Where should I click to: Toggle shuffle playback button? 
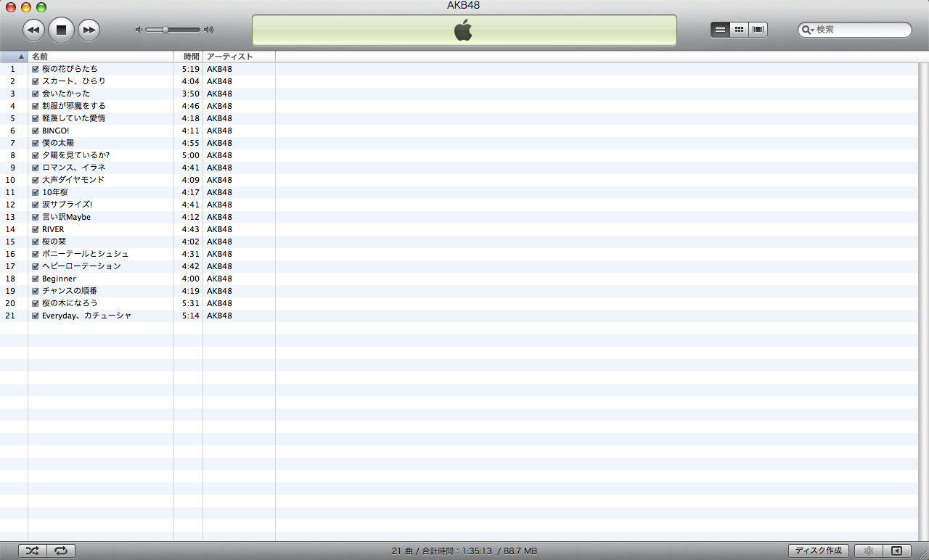33,551
